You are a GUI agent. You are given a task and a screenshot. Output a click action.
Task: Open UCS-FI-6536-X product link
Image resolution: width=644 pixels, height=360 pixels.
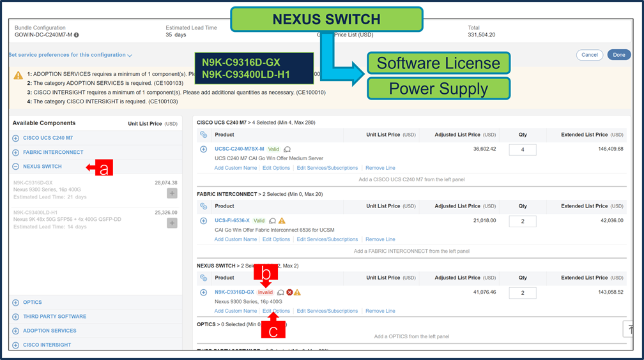click(232, 220)
